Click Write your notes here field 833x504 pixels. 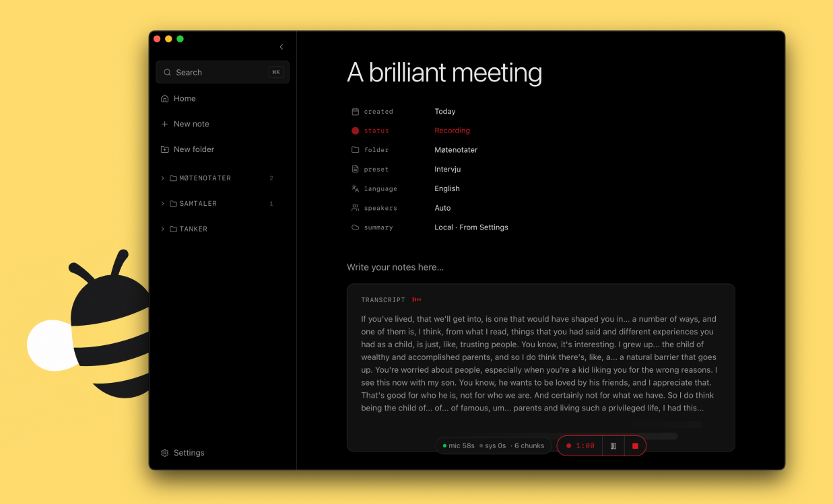tap(395, 267)
